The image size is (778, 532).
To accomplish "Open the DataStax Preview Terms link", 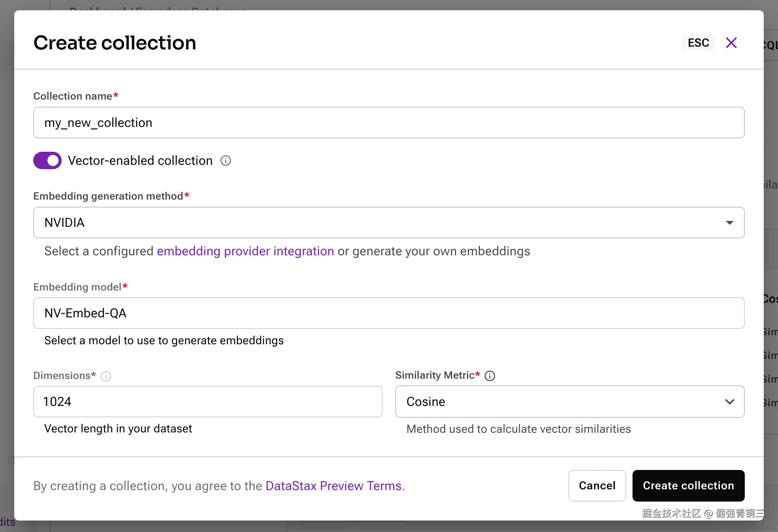I will [334, 486].
